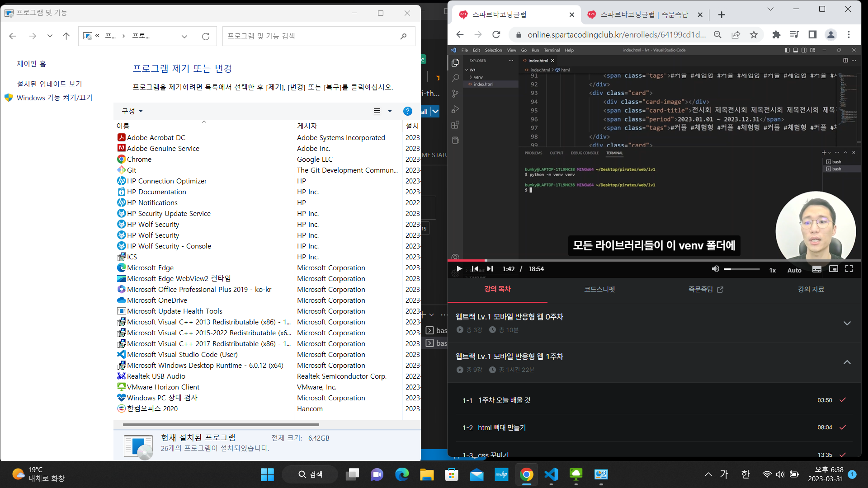Open Chrome side panel icon
Screen dimensions: 868x488
pyautogui.click(x=812, y=35)
